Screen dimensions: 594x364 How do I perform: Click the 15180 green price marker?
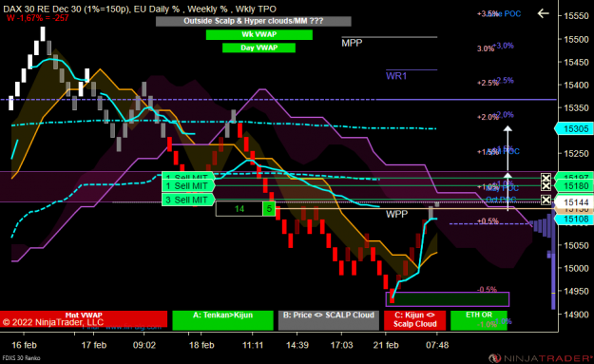pos(573,186)
